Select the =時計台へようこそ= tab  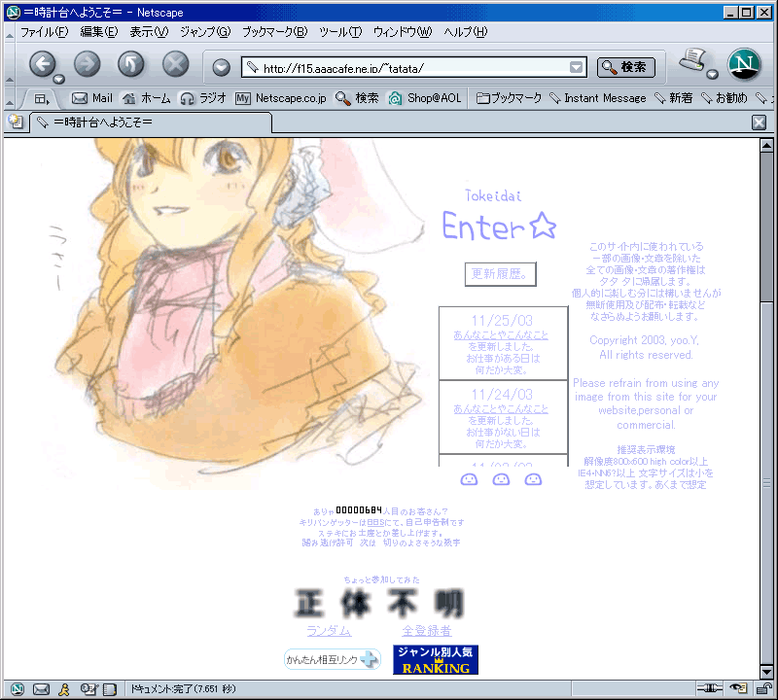pyautogui.click(x=151, y=122)
